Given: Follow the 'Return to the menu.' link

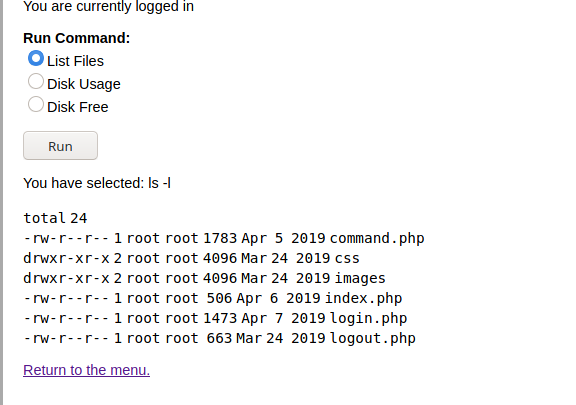Looking at the screenshot, I should 86,370.
